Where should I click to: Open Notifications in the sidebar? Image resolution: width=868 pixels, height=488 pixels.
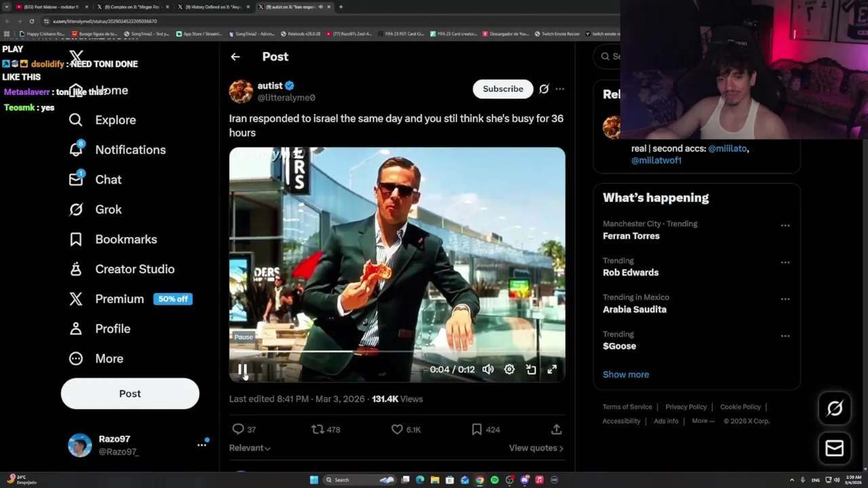pos(117,150)
